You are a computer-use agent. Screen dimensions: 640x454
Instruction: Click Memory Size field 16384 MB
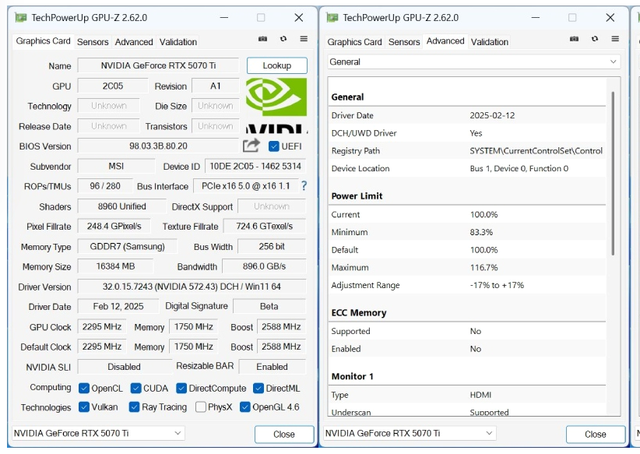click(x=116, y=267)
